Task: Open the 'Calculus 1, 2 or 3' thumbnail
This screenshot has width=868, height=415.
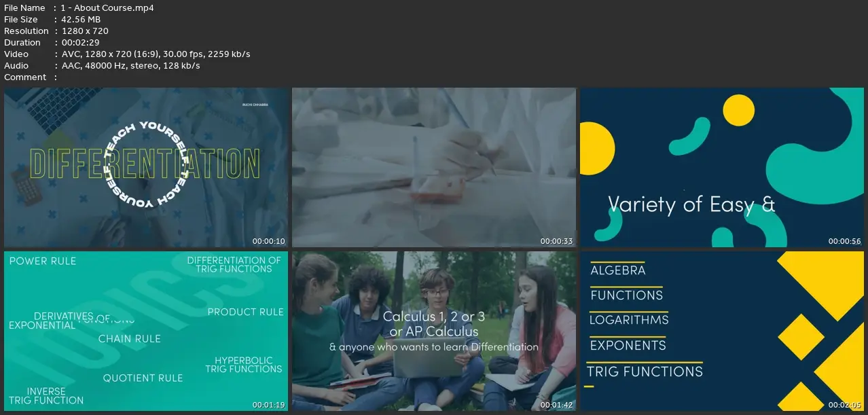Action: (434, 331)
